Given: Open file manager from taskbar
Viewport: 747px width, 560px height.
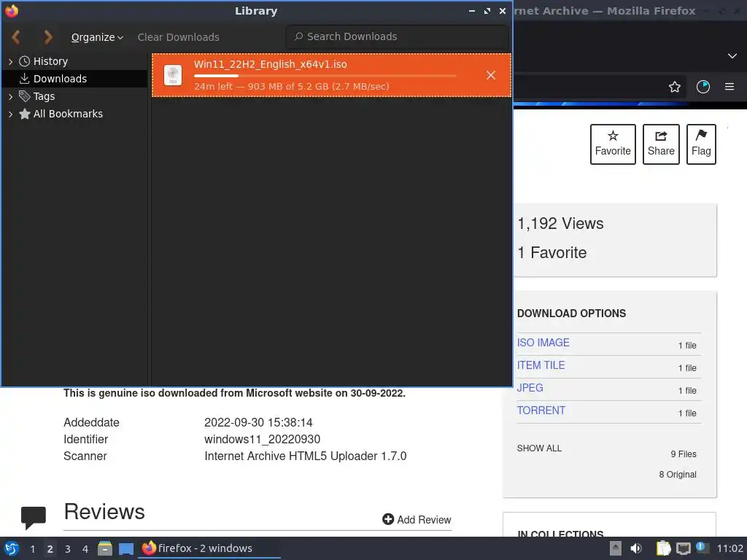Looking at the screenshot, I should pyautogui.click(x=105, y=548).
